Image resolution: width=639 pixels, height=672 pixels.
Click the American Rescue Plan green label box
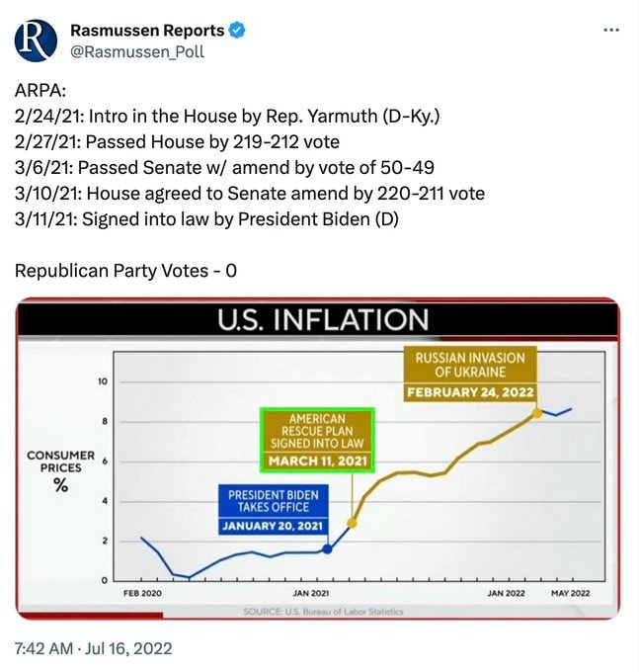point(316,431)
